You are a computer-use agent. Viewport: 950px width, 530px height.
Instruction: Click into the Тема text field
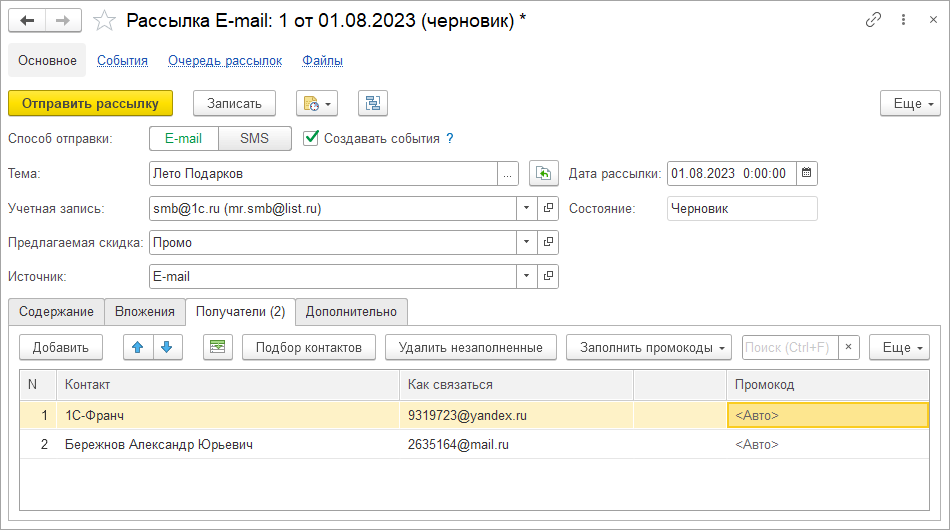pos(323,174)
